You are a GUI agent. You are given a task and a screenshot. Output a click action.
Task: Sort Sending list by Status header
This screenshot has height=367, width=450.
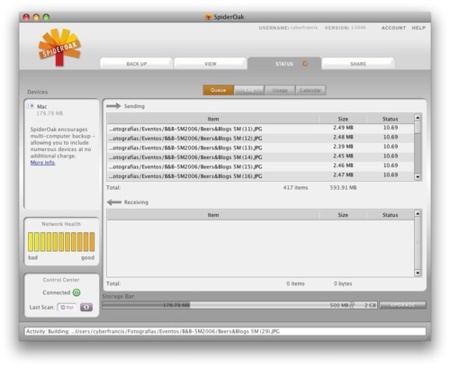point(390,119)
